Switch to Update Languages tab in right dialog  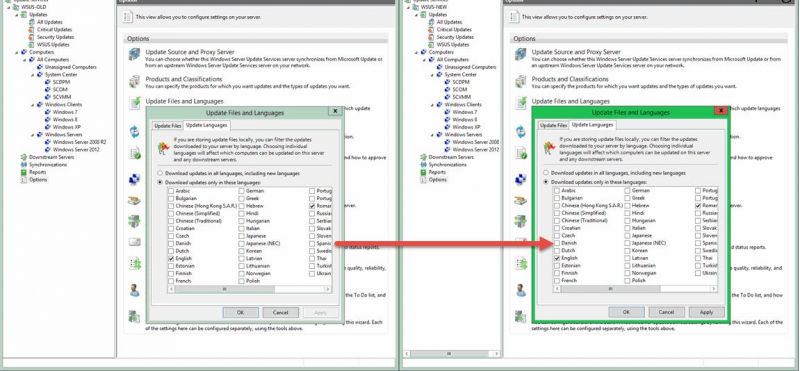point(592,125)
